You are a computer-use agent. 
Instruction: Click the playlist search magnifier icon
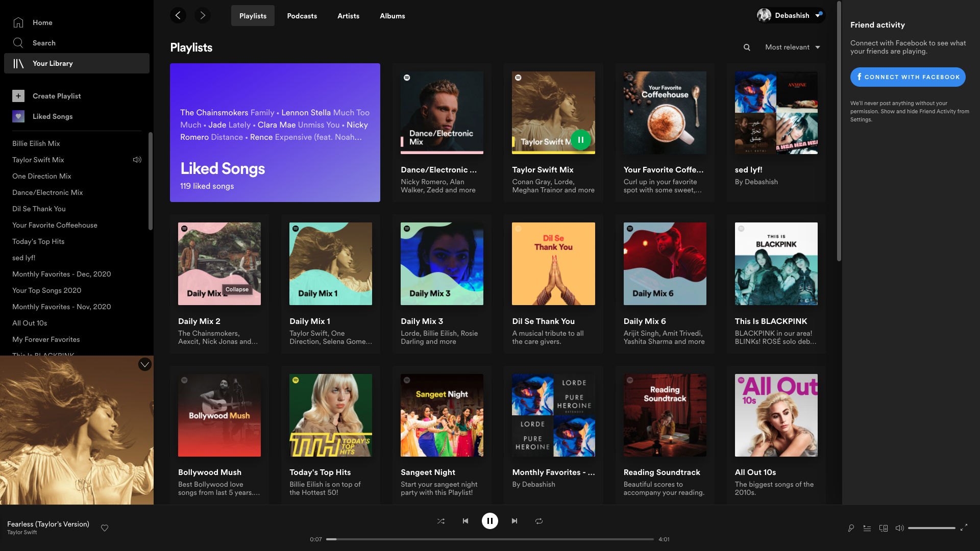coord(747,47)
